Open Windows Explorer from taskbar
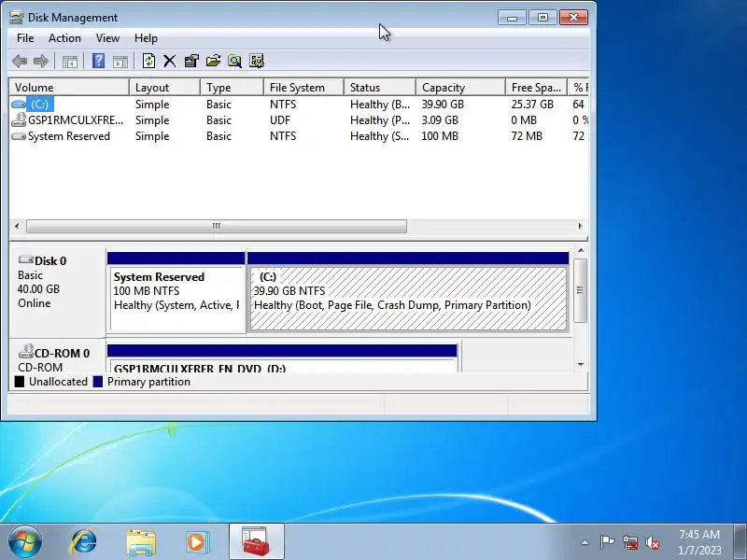 141,542
